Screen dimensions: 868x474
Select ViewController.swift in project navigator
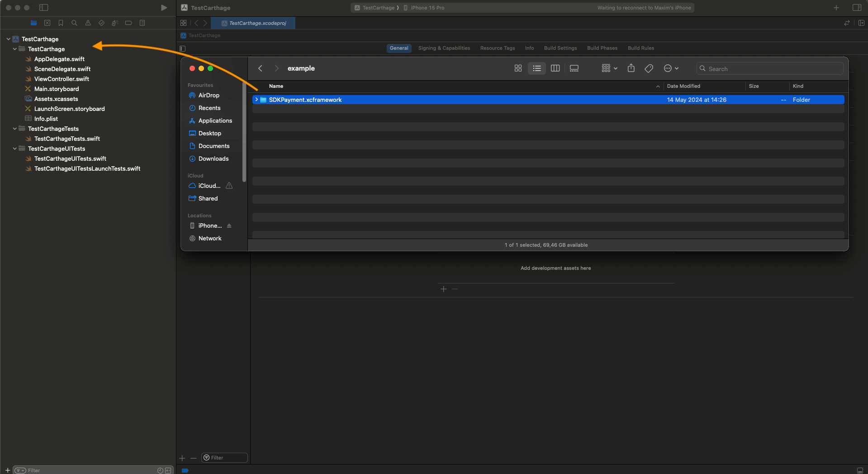click(x=62, y=79)
